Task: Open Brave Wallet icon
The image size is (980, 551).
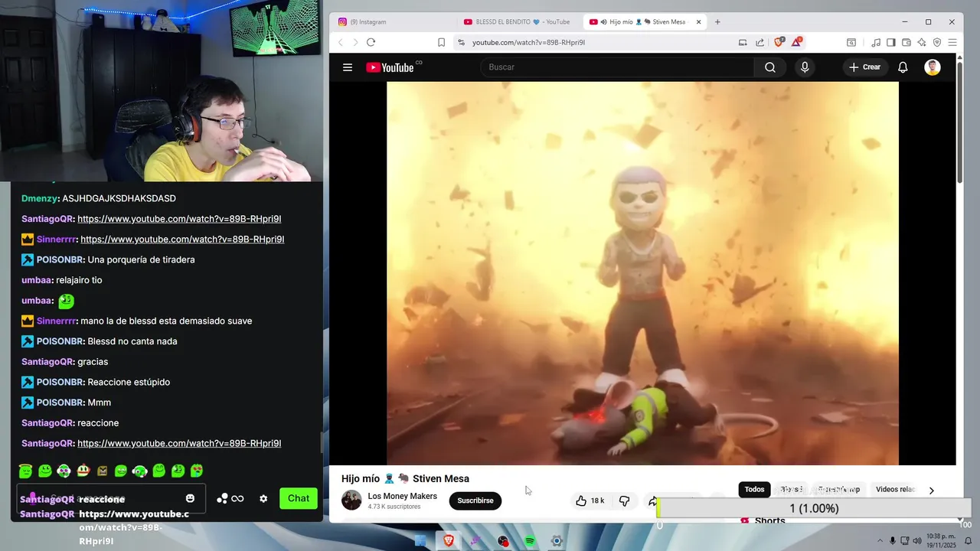Action: coord(906,42)
